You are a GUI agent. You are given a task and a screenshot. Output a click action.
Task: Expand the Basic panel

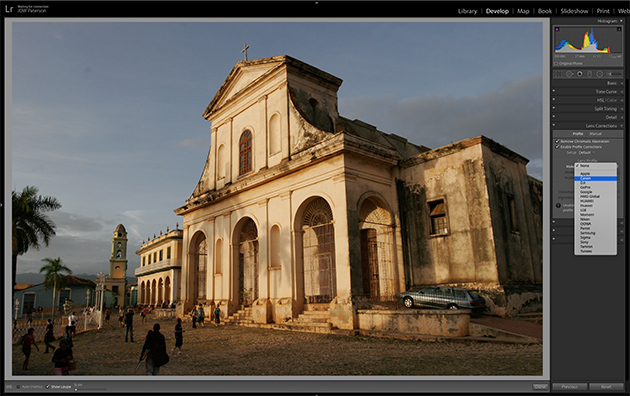[x=622, y=83]
